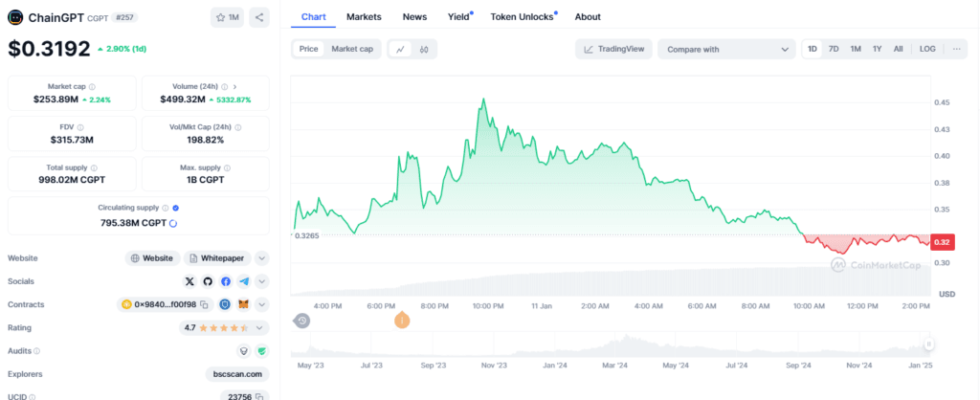Open Telegram social link
Viewport: 980px width, 400px height.
244,281
